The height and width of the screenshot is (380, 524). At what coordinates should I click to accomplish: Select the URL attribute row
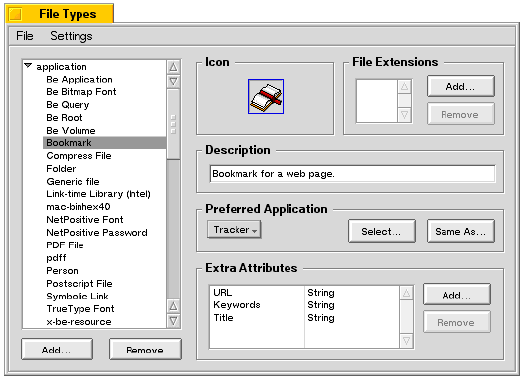point(304,292)
